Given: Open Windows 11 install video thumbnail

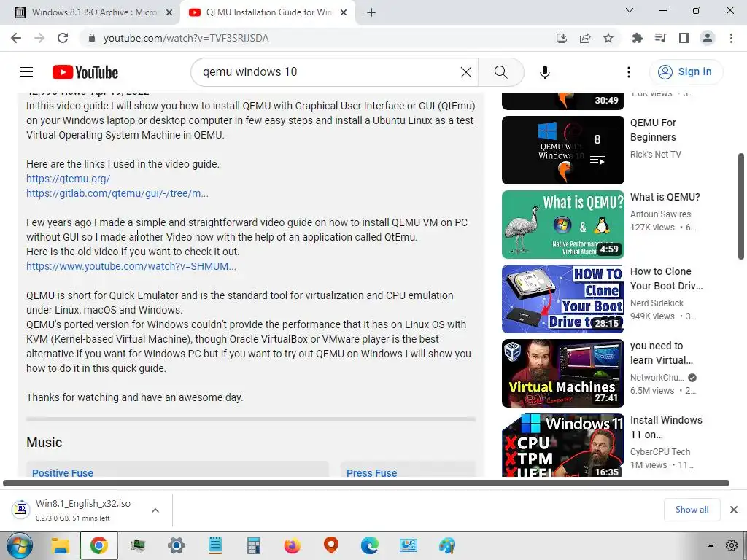Looking at the screenshot, I should pos(562,445).
